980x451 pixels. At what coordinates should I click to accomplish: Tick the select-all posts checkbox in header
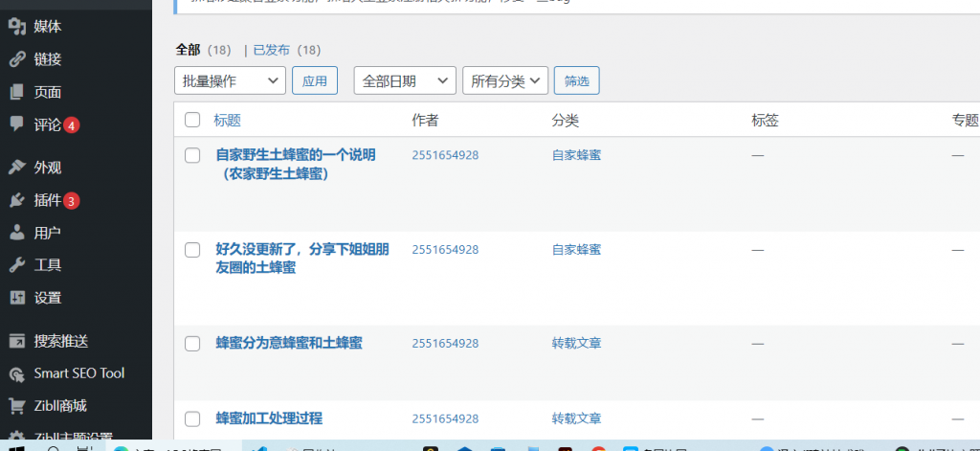192,120
